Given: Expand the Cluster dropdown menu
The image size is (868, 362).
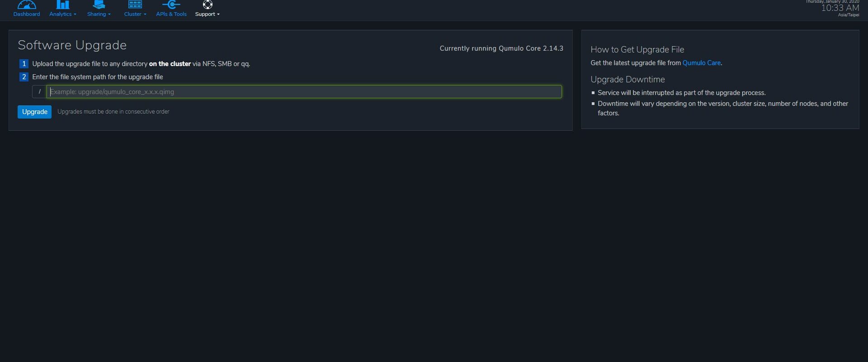Looking at the screenshot, I should [135, 14].
